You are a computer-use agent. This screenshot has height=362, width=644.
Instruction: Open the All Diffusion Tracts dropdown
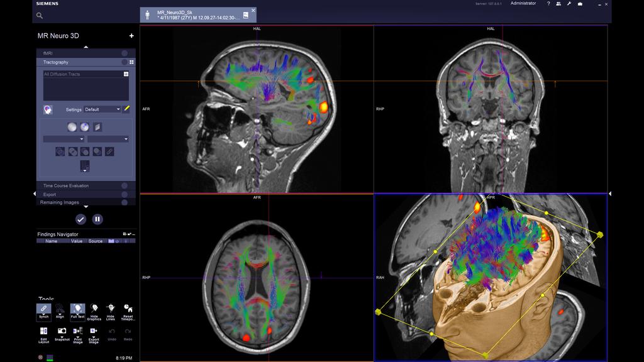click(x=126, y=74)
